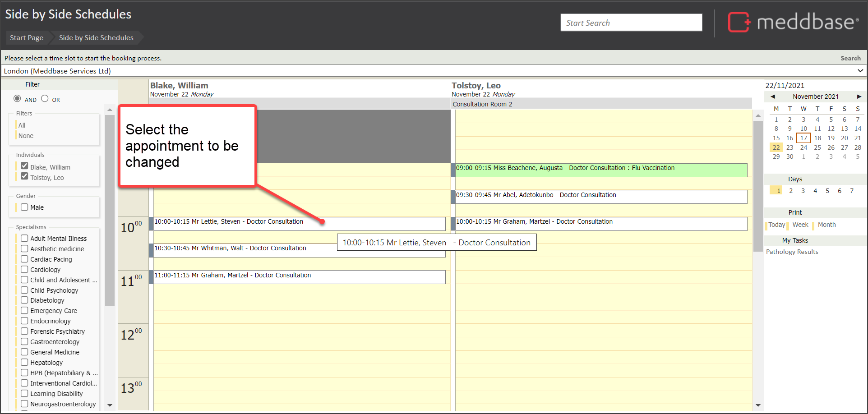Click schedule scrollbar down arrow
This screenshot has width=868, height=414.
coord(758,405)
